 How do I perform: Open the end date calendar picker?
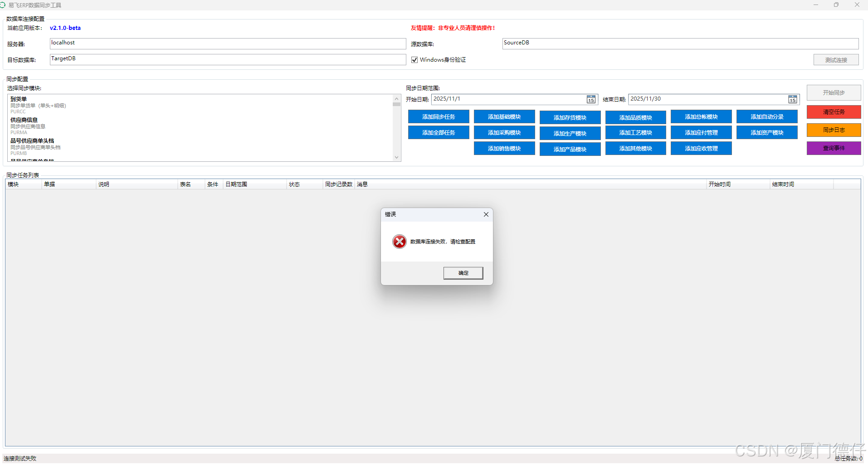click(x=792, y=100)
